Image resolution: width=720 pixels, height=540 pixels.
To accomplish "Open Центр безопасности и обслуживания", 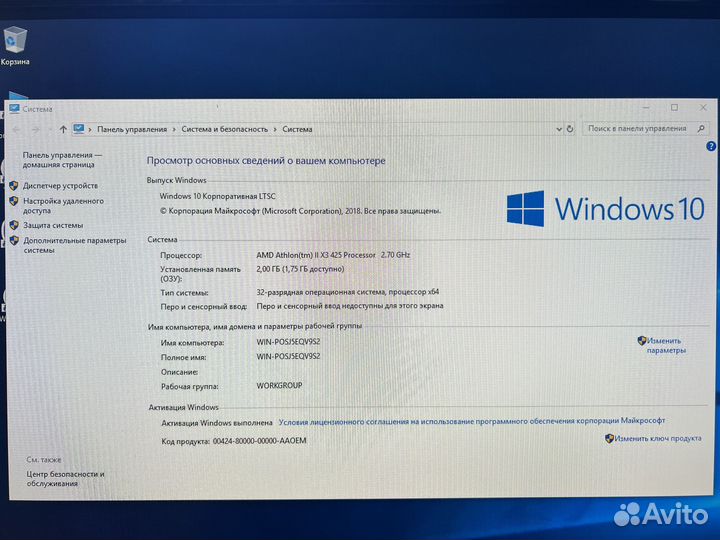I will [65, 478].
